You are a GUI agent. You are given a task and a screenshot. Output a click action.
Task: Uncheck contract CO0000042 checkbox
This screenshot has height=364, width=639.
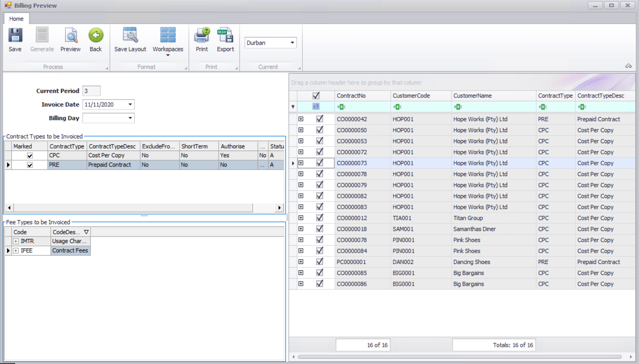click(320, 119)
